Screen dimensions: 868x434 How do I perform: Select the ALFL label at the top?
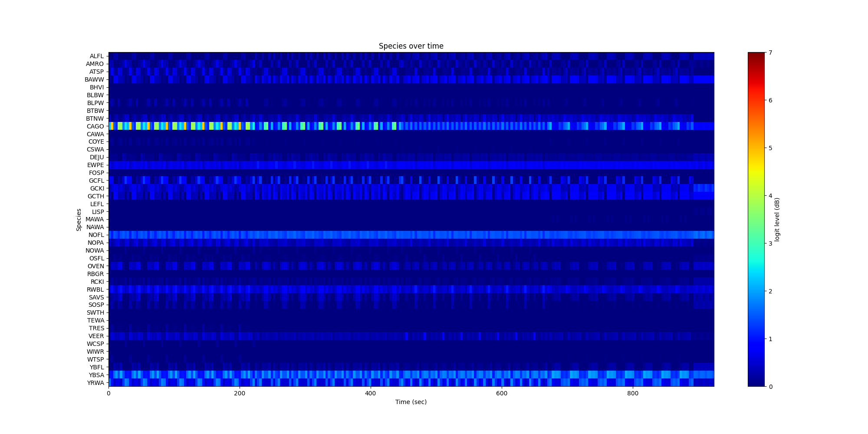tap(96, 56)
